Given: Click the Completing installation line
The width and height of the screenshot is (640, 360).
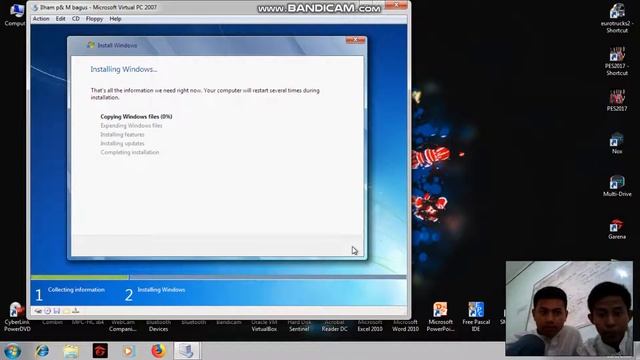Looking at the screenshot, I should click(x=130, y=152).
